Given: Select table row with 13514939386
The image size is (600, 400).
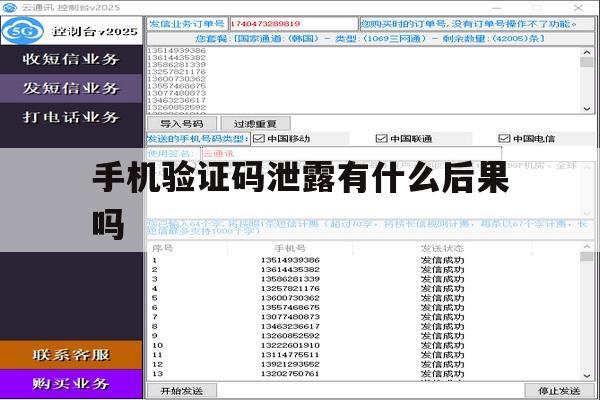Looking at the screenshot, I should coord(364,260).
